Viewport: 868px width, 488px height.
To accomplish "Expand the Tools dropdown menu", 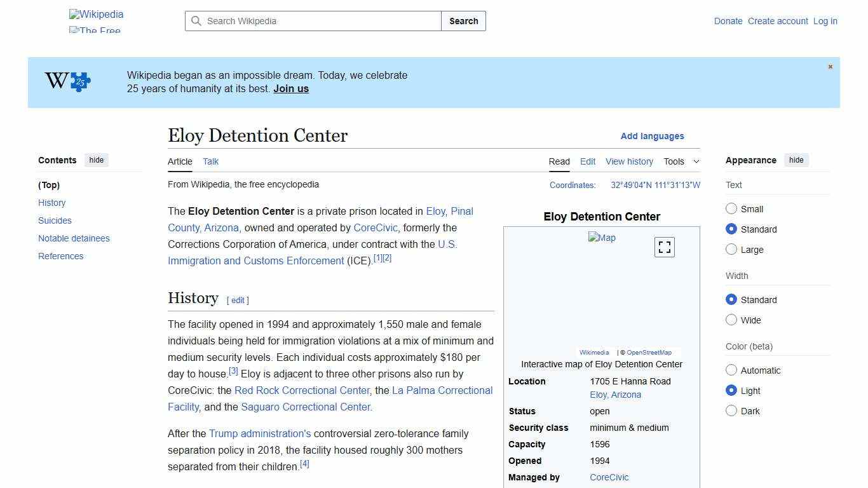I will [681, 161].
